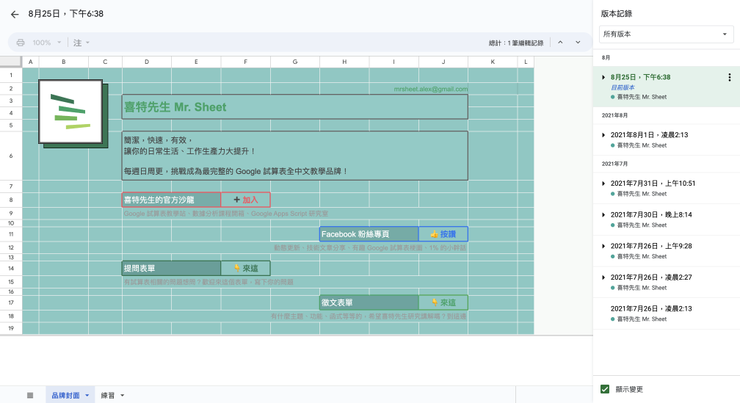Toggle the 顯示變更 checkbox

(x=605, y=389)
